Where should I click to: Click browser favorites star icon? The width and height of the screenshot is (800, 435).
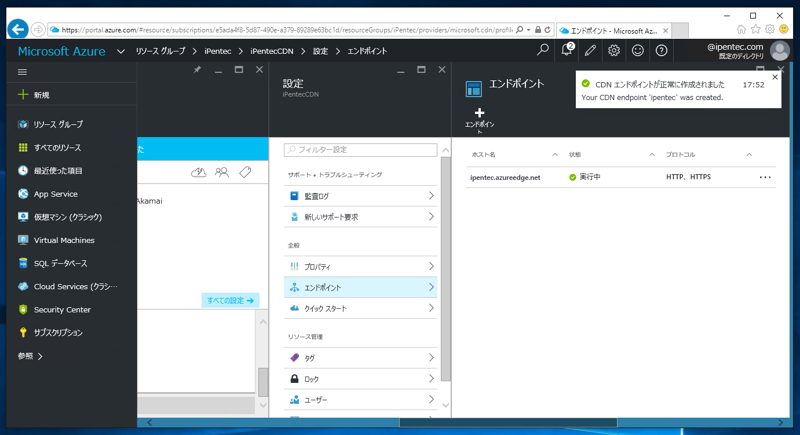pos(756,30)
